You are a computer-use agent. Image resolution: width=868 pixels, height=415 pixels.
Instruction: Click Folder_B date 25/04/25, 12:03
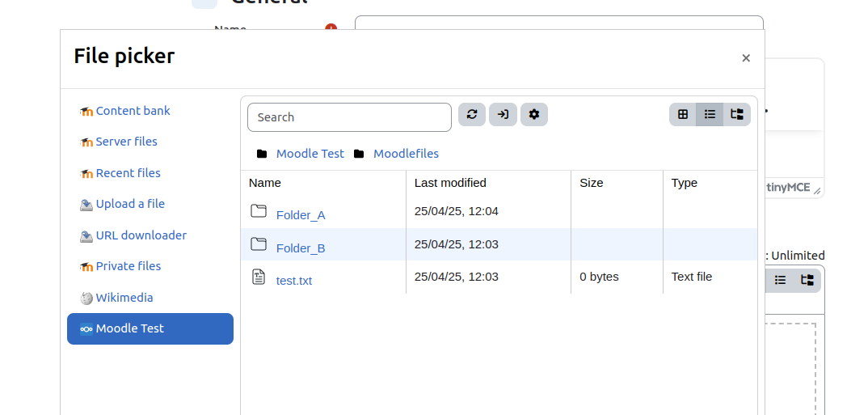[456, 243]
